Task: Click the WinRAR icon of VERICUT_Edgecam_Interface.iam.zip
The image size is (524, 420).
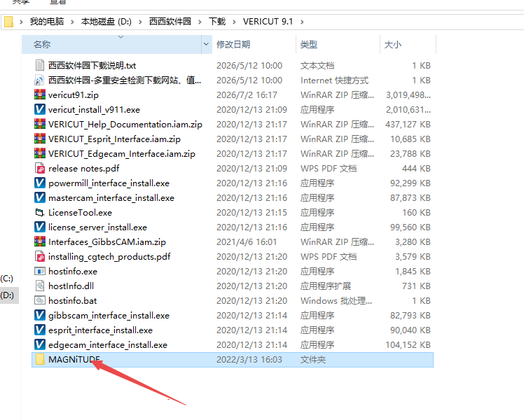Action: point(40,153)
